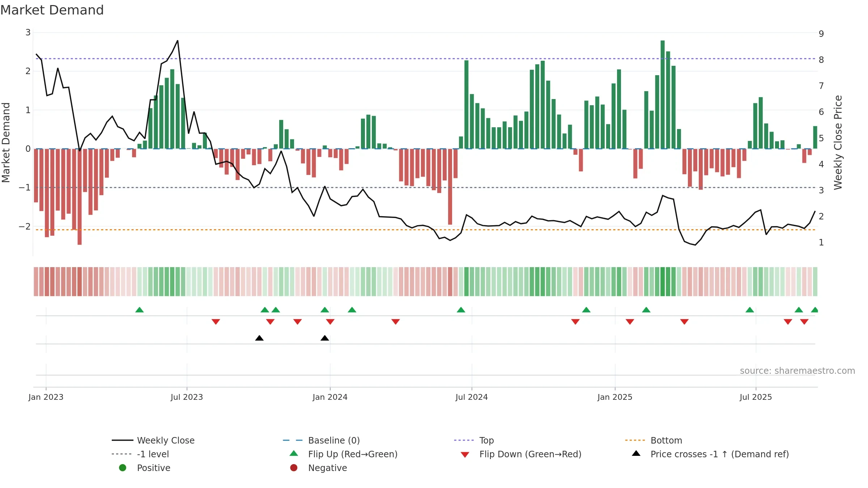Toggle the -1 level legend entry
This screenshot has width=868, height=488.
coord(140,454)
